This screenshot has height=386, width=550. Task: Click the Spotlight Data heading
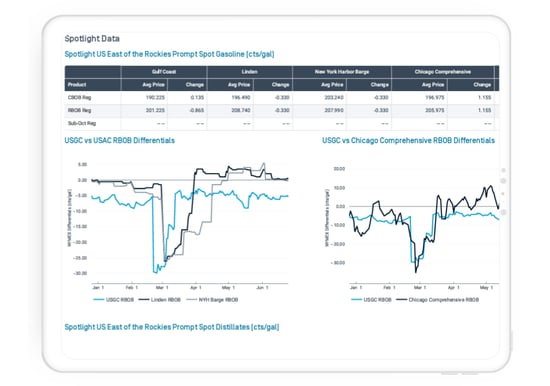[x=92, y=39]
